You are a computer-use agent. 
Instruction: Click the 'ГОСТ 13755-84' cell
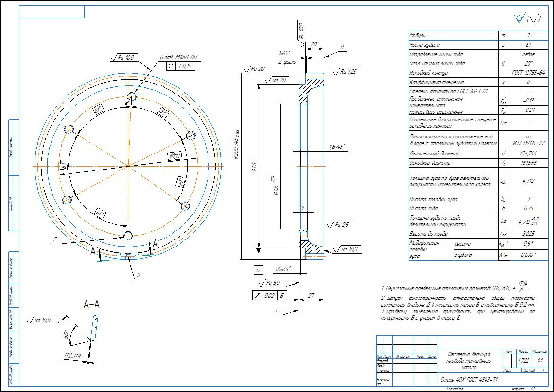coord(528,73)
